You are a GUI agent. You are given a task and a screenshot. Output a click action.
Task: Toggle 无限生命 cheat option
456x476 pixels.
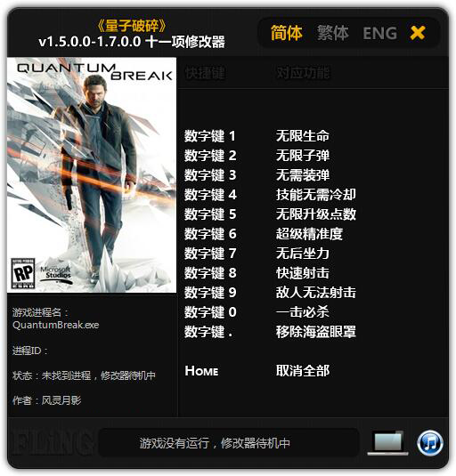tap(303, 136)
